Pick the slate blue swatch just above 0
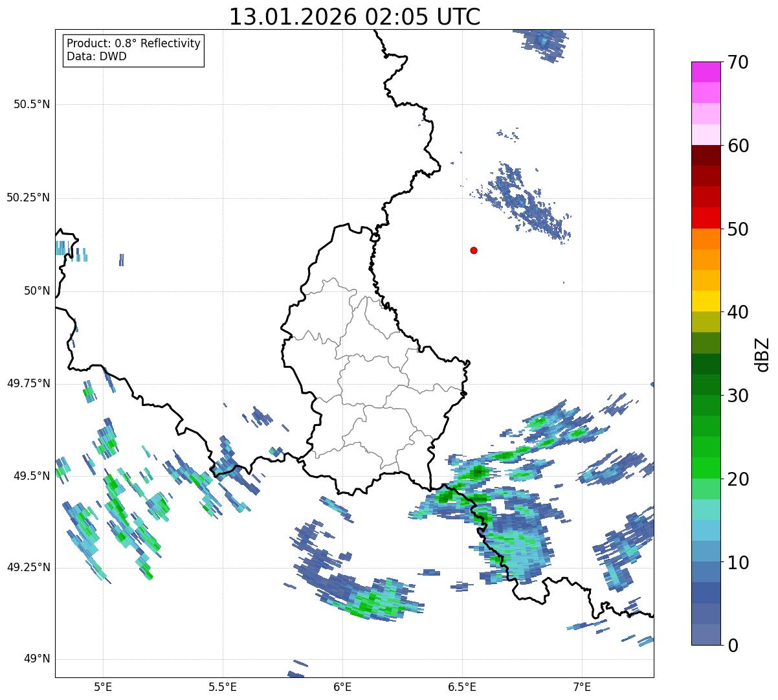This screenshot has width=778, height=700. coord(706,635)
